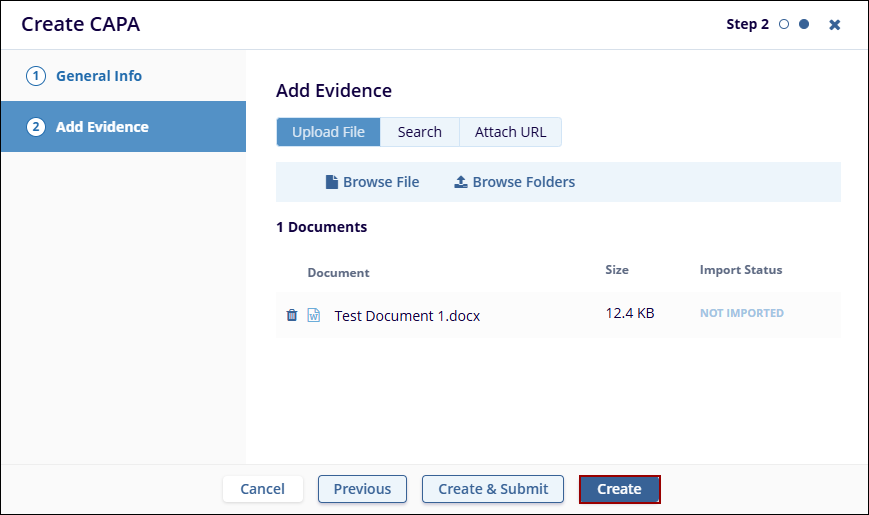Open Test Document 1.docx file name
The width and height of the screenshot is (869, 515).
(407, 316)
